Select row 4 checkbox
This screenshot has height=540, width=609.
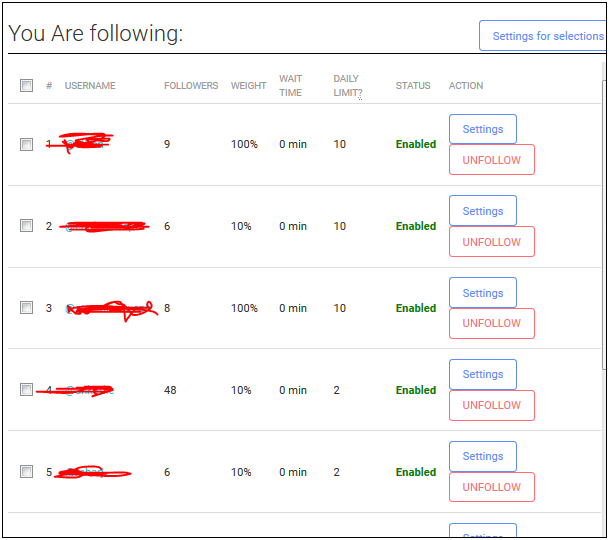point(26,390)
